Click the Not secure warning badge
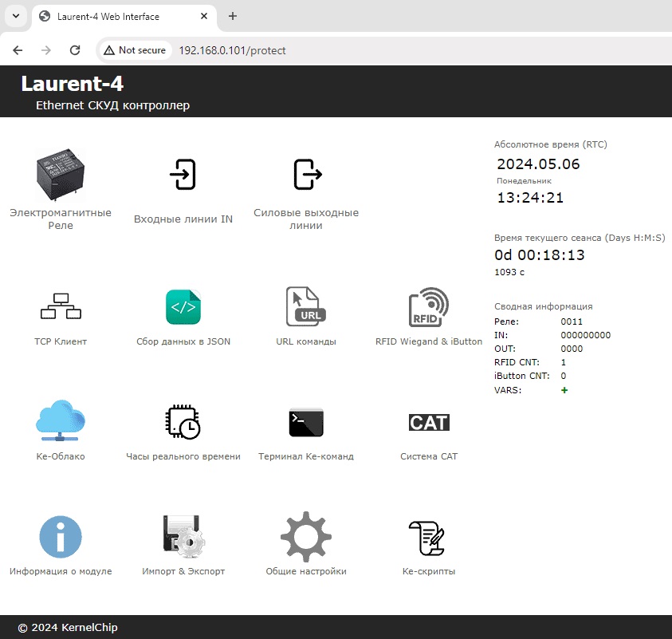 (135, 50)
